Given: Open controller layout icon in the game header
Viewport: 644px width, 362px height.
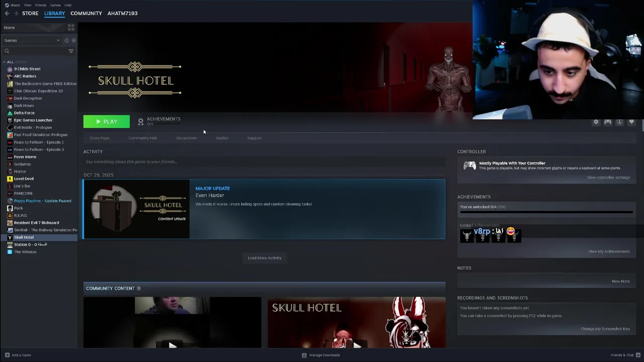Looking at the screenshot, I should (x=608, y=122).
